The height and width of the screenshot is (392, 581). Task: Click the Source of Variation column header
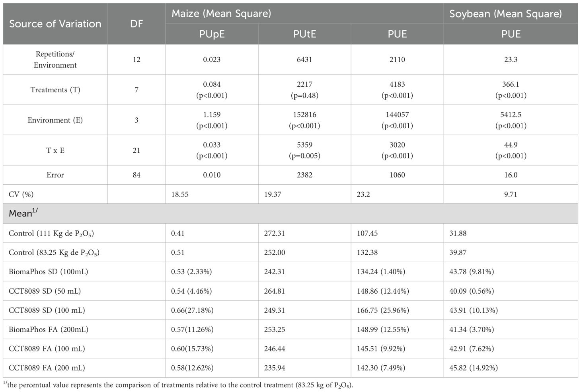click(55, 24)
